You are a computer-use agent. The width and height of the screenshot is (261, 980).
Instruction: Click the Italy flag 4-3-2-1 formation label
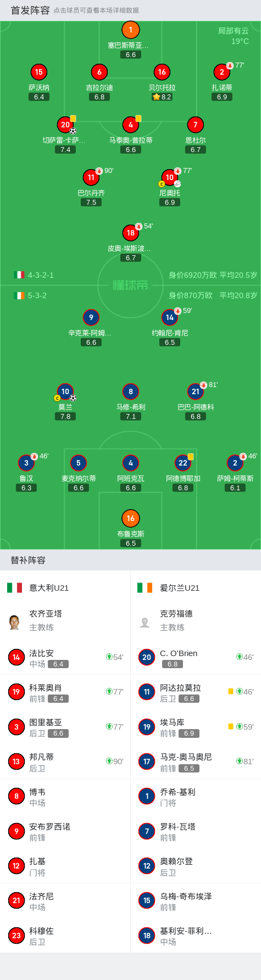(34, 275)
